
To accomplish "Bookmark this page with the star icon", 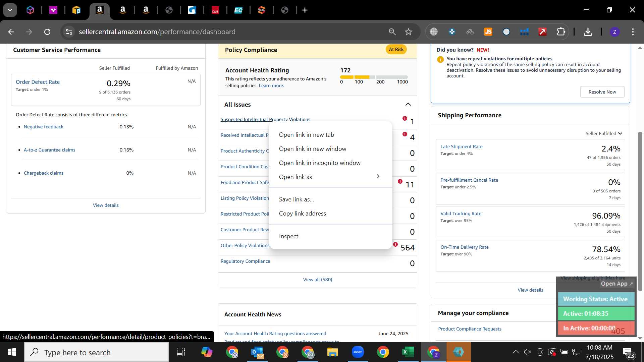I will coord(408,32).
